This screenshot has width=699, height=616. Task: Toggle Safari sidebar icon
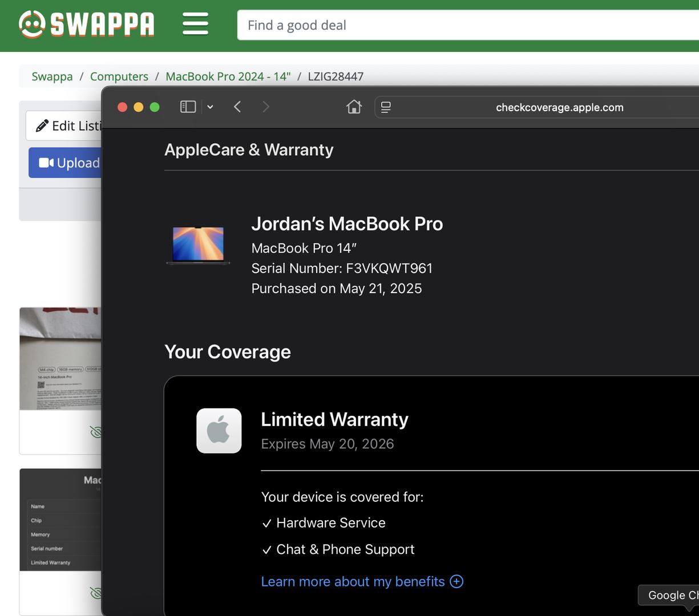click(188, 107)
